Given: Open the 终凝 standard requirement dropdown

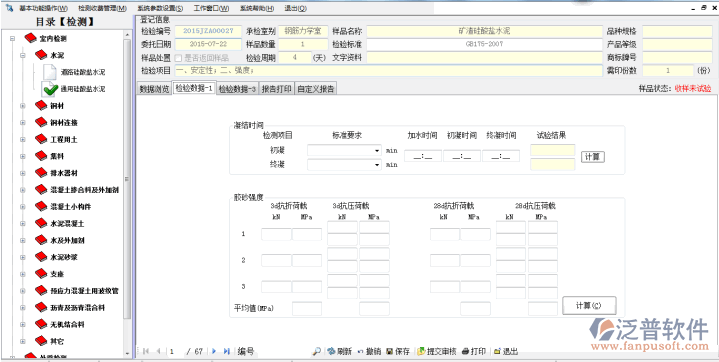Looking at the screenshot, I should [x=377, y=164].
